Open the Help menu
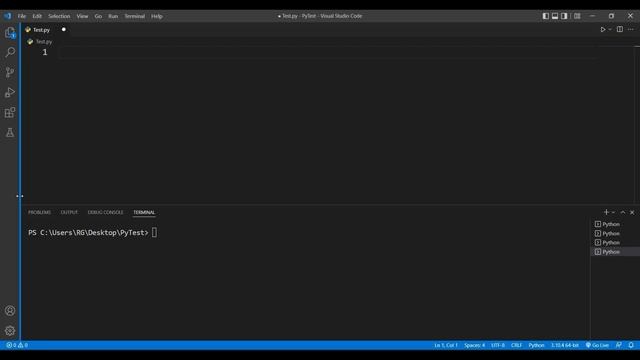This screenshot has height=360, width=640. [157, 16]
